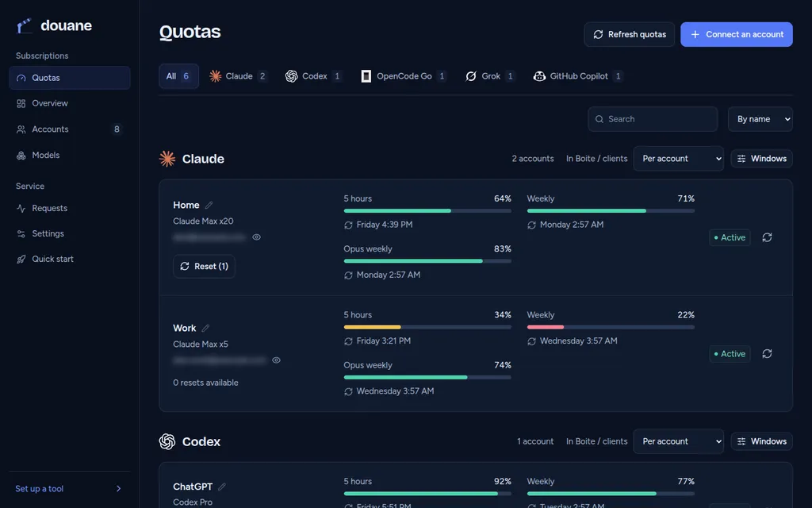Filter by the GitHub Copilot tab
This screenshot has height=508, width=812.
tap(578, 76)
